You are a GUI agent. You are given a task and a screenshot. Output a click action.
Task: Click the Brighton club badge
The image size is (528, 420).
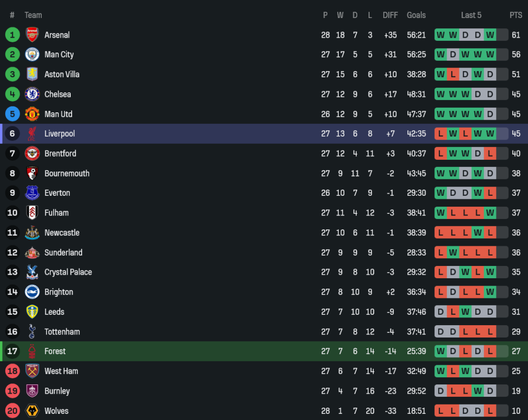[32, 292]
